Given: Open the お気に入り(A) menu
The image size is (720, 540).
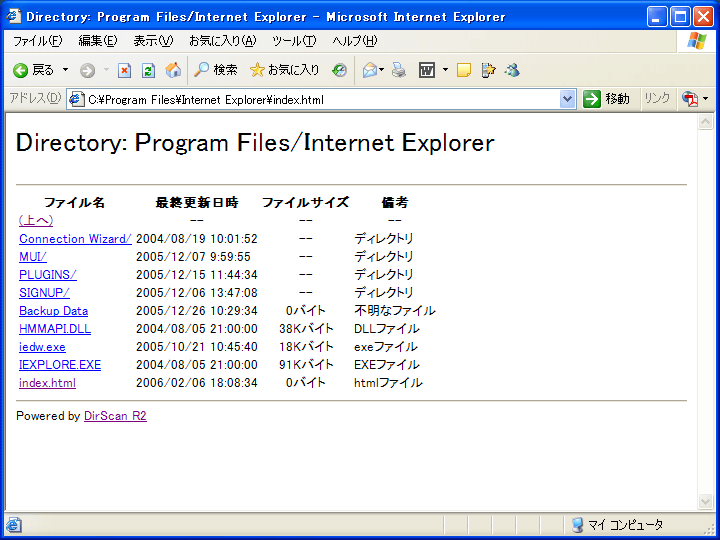Looking at the screenshot, I should tap(223, 41).
